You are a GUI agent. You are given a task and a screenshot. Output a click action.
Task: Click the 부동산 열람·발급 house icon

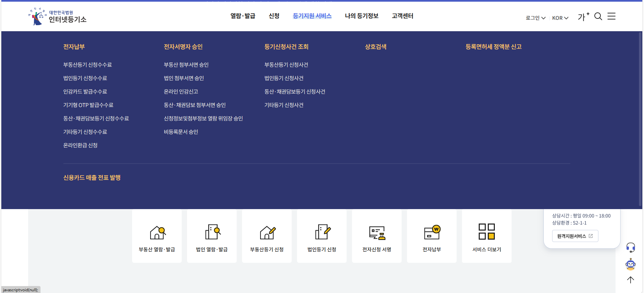[158, 232]
